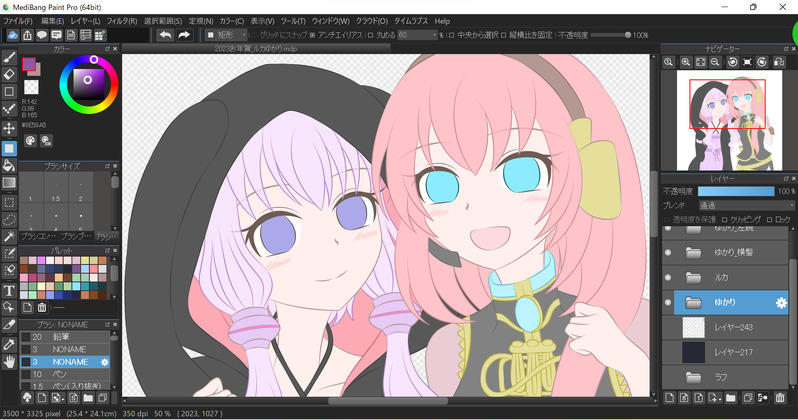This screenshot has width=798, height=420.
Task: Enable クリッピング checkbox in layer panel
Action: tap(724, 220)
